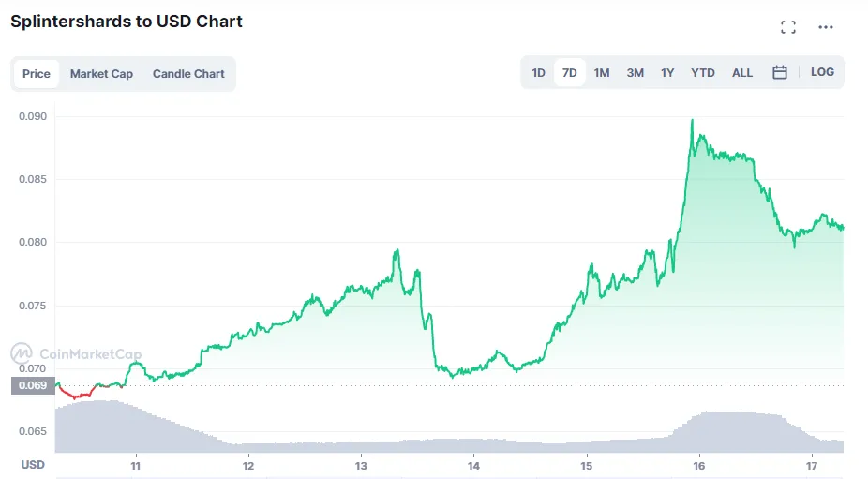Click the 17 date axis label
868x479 pixels.
(812, 466)
